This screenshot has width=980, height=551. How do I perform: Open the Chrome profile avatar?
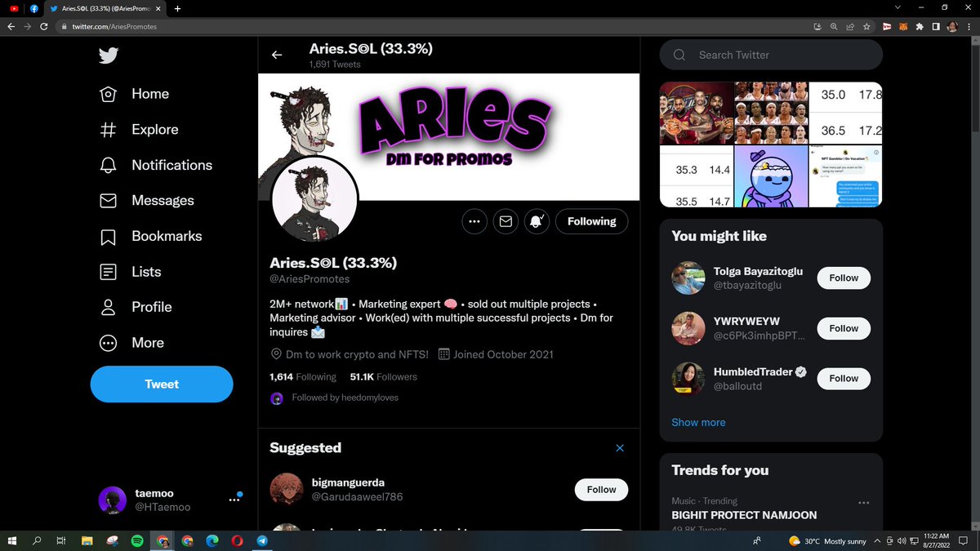coord(952,26)
